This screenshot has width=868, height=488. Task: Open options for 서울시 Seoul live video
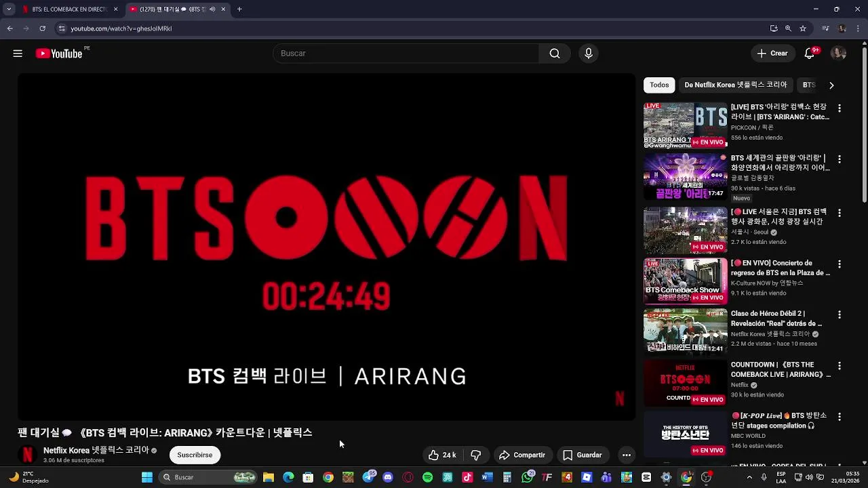tap(840, 213)
